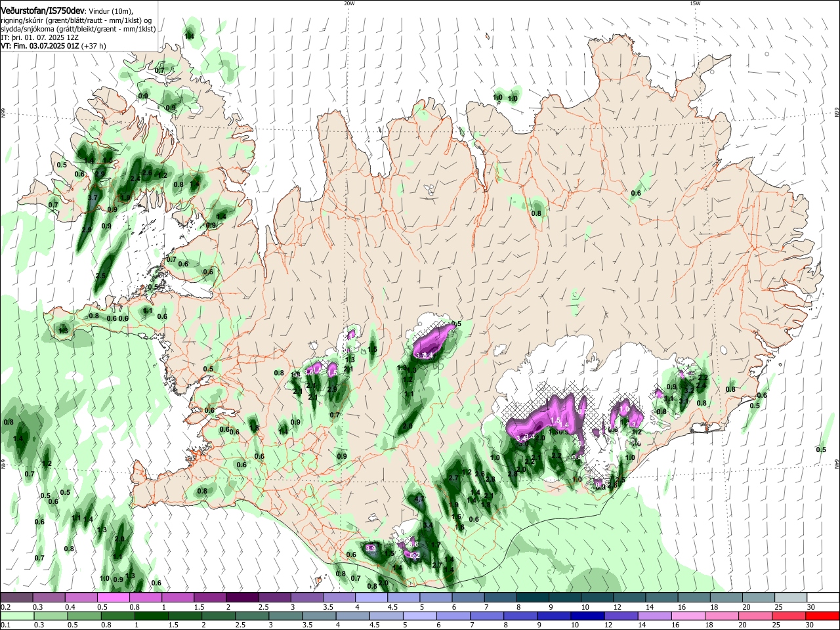Click the '20W' longitude label at top
Screen dimensions: 840x630
tap(349, 3)
